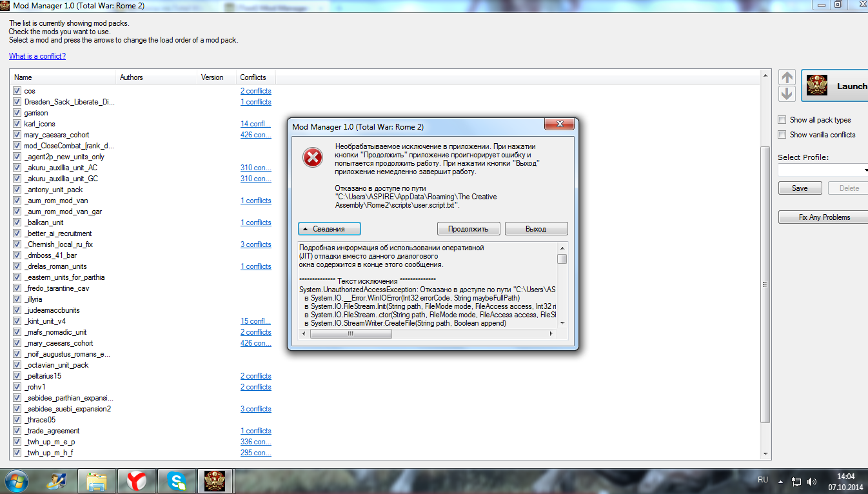Open 'What is a conflict?' link
This screenshot has height=494, width=868.
[37, 56]
